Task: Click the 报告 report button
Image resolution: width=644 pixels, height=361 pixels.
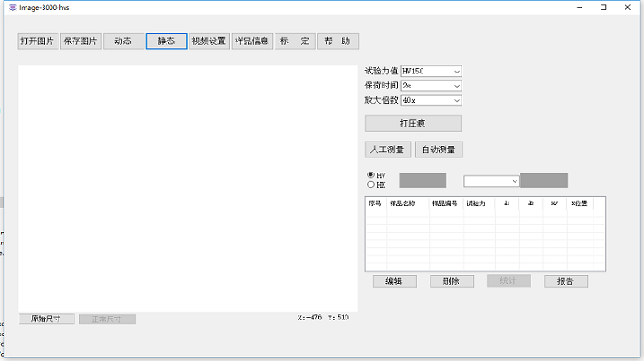Action: pyautogui.click(x=565, y=281)
